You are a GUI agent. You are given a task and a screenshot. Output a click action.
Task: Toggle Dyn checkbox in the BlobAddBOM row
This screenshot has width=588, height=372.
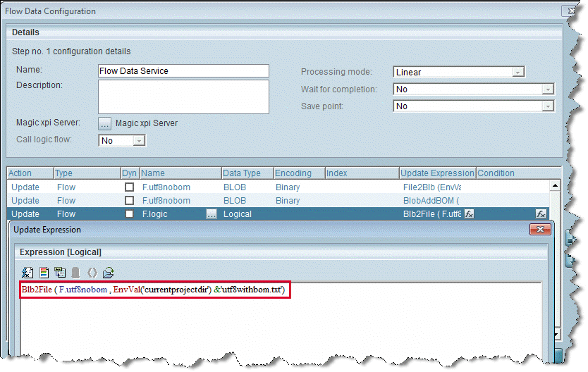coord(130,200)
